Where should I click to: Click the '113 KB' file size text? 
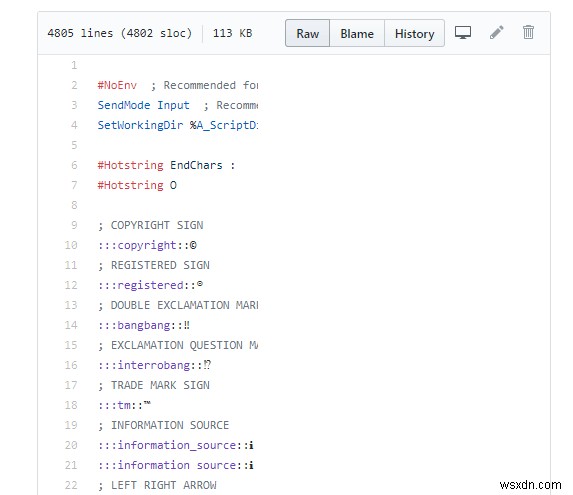click(x=232, y=33)
